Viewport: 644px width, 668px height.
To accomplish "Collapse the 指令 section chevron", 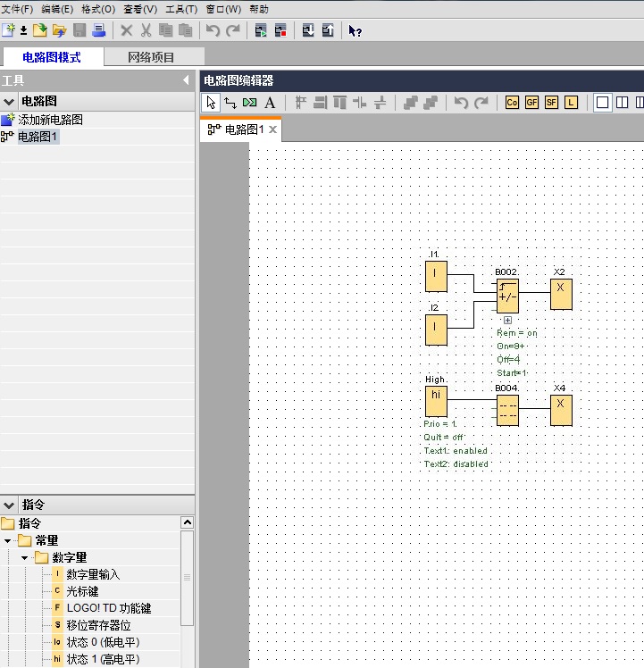I will pos(9,505).
